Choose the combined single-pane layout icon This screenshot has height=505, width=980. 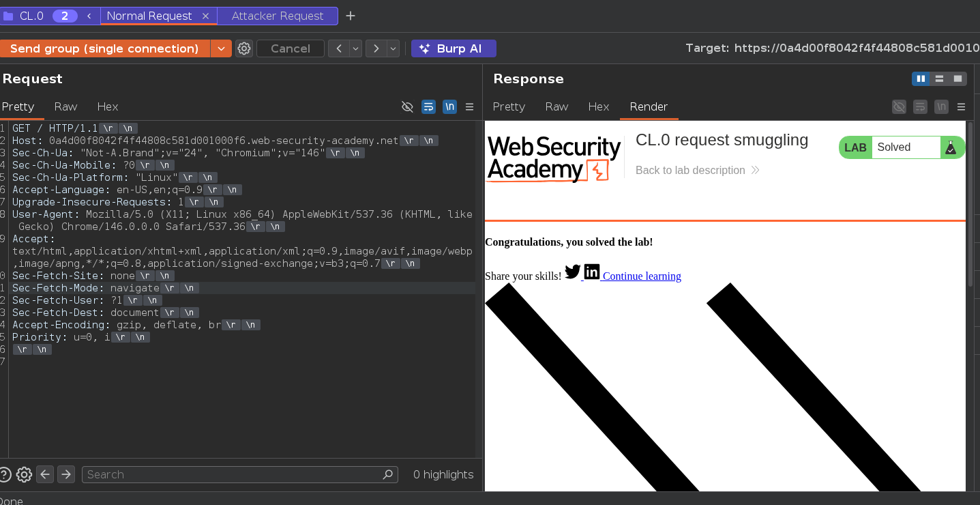coord(958,78)
